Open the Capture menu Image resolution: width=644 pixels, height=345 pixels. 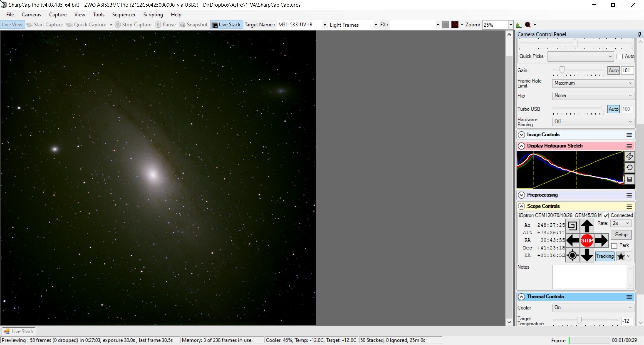click(58, 15)
